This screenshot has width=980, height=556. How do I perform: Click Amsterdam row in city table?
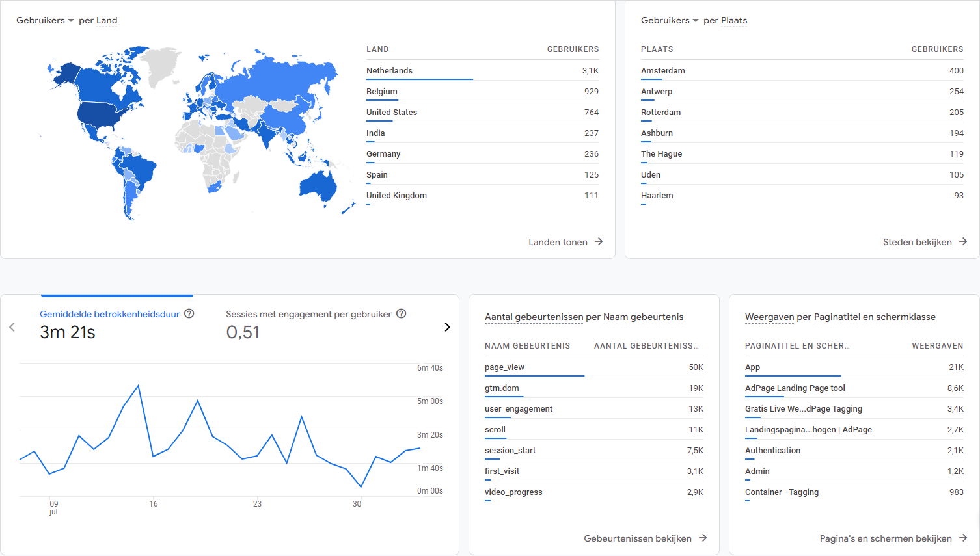click(802, 70)
